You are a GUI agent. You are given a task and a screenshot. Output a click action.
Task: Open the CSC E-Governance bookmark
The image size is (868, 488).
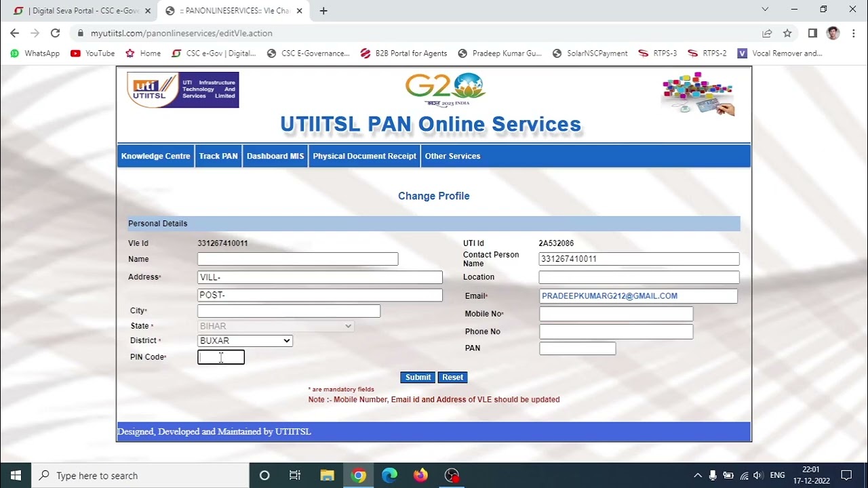[x=309, y=53]
